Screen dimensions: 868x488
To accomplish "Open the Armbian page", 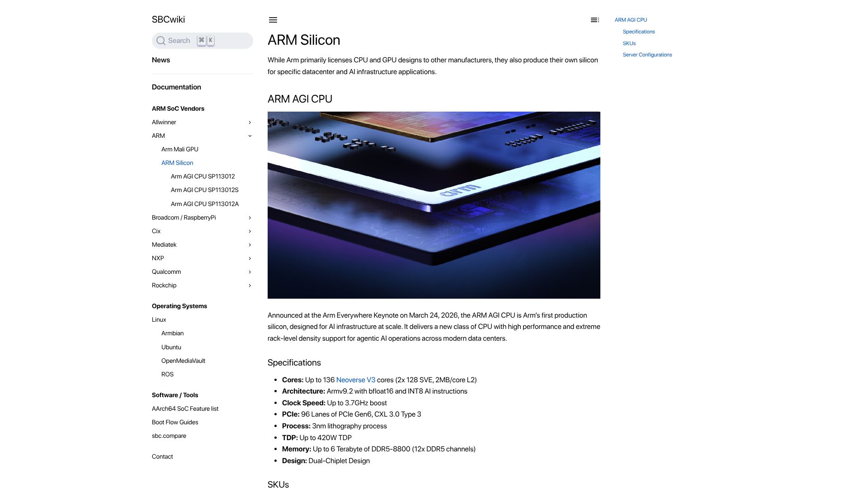I will click(x=173, y=333).
